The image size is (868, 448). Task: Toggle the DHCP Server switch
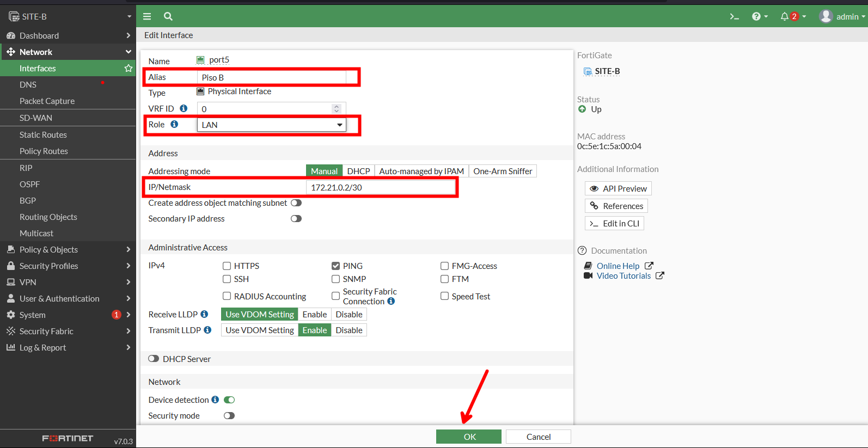coord(154,359)
